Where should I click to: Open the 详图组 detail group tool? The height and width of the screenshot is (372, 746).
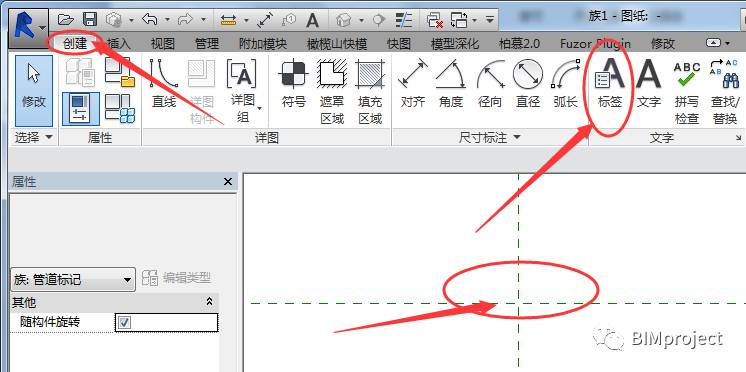pyautogui.click(x=242, y=91)
